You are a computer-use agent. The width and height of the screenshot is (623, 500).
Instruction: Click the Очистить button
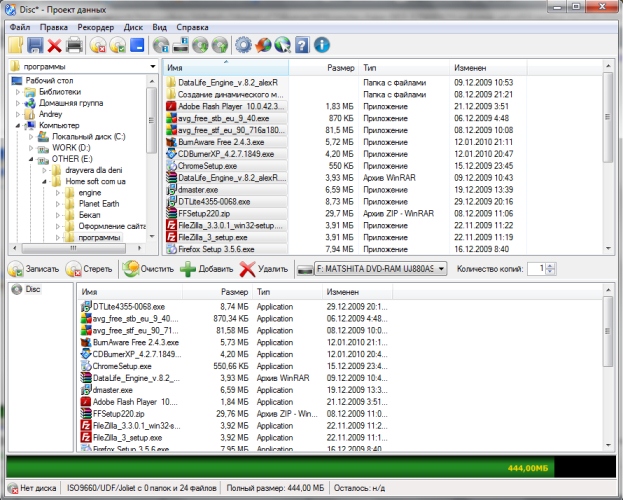(148, 270)
